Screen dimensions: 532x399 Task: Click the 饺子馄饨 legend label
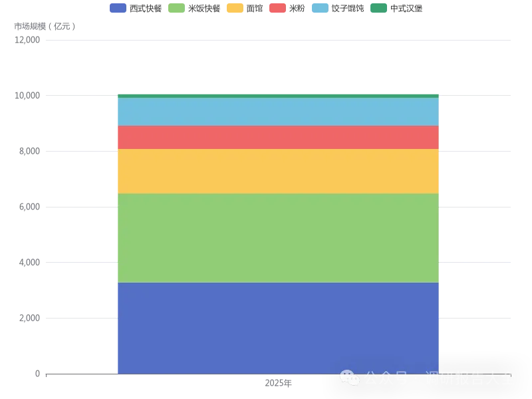coord(348,9)
